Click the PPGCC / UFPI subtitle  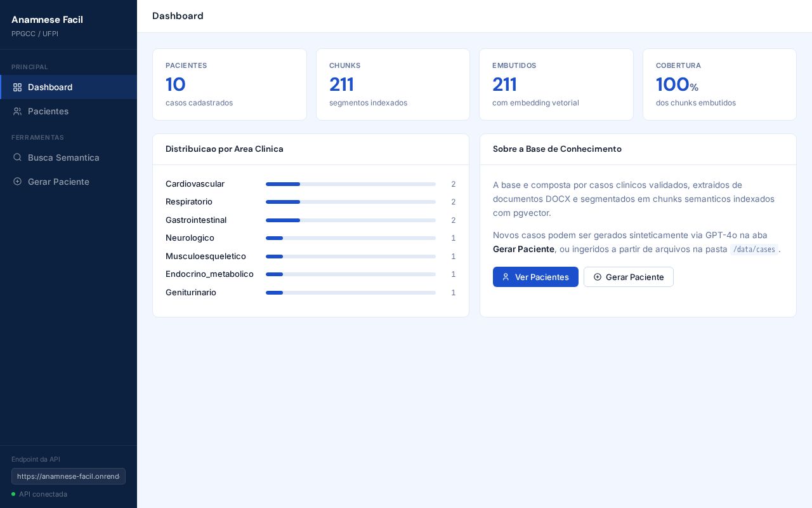tap(35, 34)
